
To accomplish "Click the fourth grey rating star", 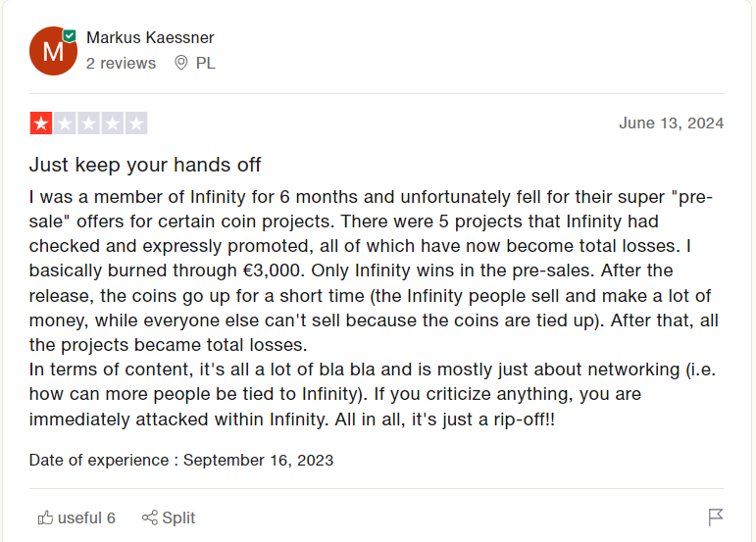I will 113,123.
